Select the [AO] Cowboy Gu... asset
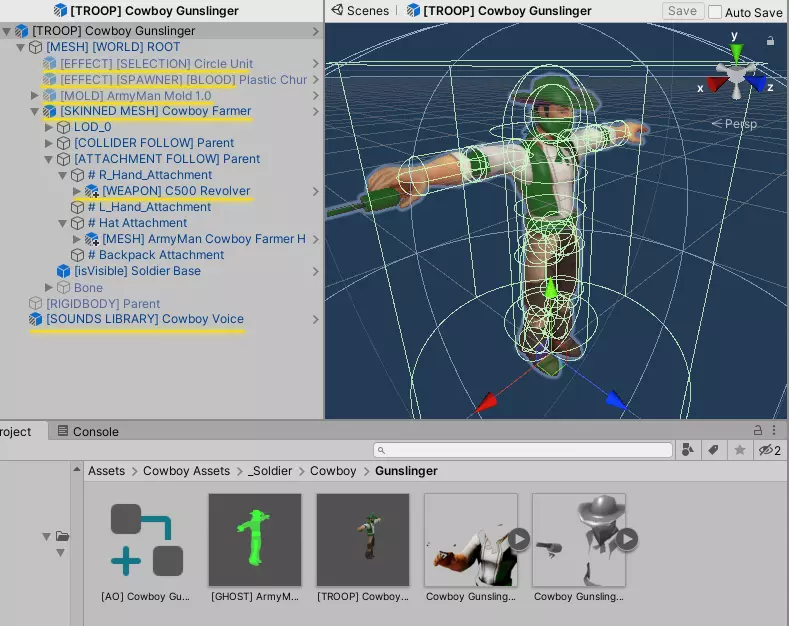The width and height of the screenshot is (789, 626). [145, 547]
